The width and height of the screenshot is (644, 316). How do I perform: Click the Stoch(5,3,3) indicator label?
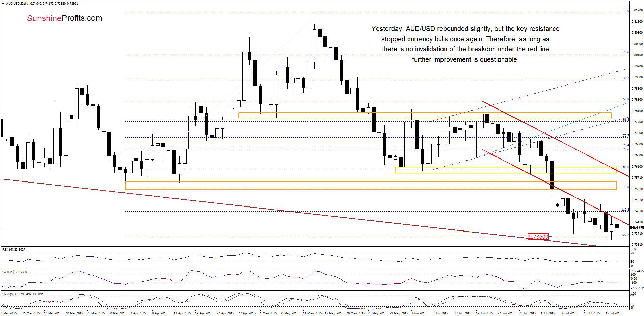(x=23, y=294)
